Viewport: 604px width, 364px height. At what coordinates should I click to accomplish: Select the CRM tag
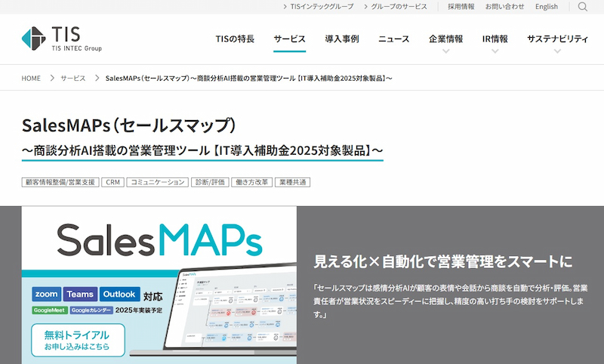tap(112, 182)
